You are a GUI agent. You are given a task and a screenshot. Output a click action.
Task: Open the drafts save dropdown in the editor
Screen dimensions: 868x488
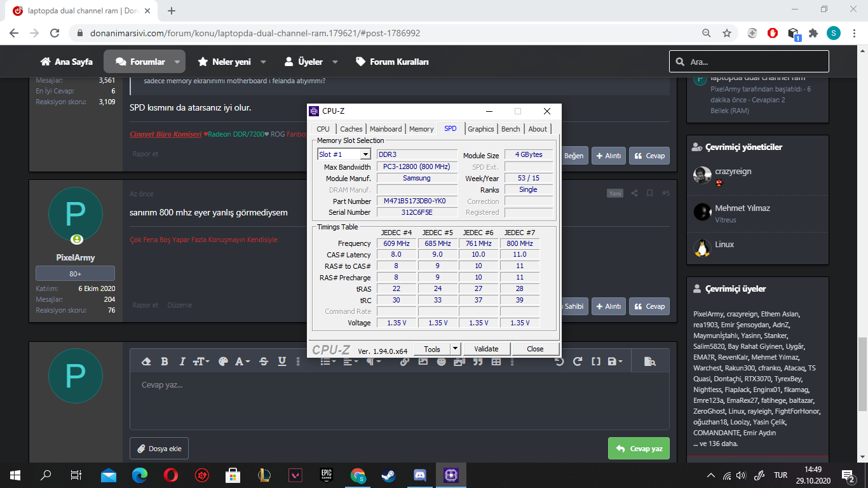[615, 362]
